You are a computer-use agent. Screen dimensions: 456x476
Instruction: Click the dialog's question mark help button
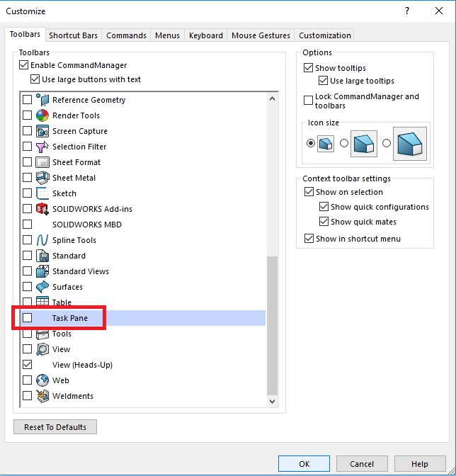(x=407, y=11)
